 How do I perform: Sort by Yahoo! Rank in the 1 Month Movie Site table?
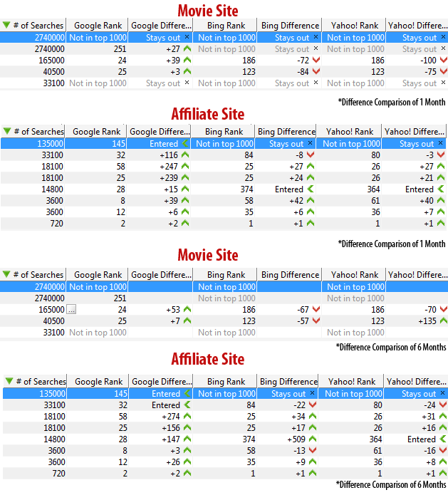coord(354,25)
